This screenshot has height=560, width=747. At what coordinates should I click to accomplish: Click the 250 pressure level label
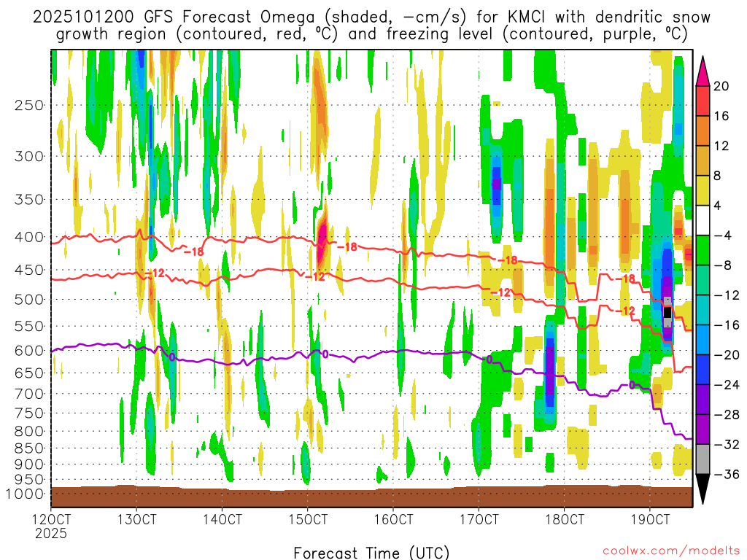coord(26,105)
